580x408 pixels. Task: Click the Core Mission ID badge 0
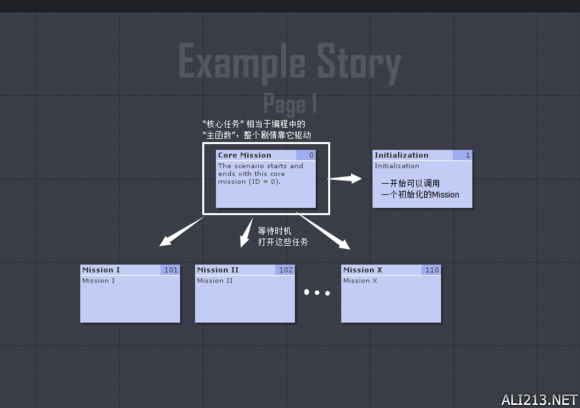pyautogui.click(x=306, y=155)
